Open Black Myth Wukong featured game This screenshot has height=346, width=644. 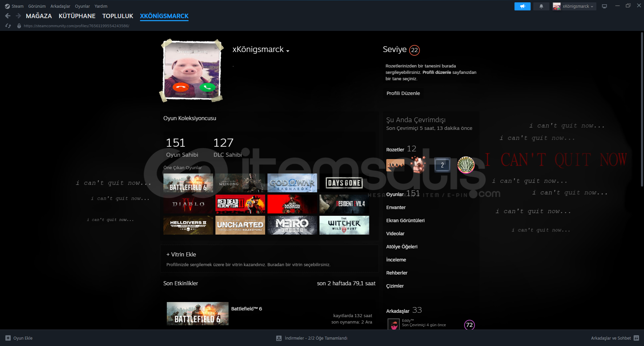tap(240, 183)
